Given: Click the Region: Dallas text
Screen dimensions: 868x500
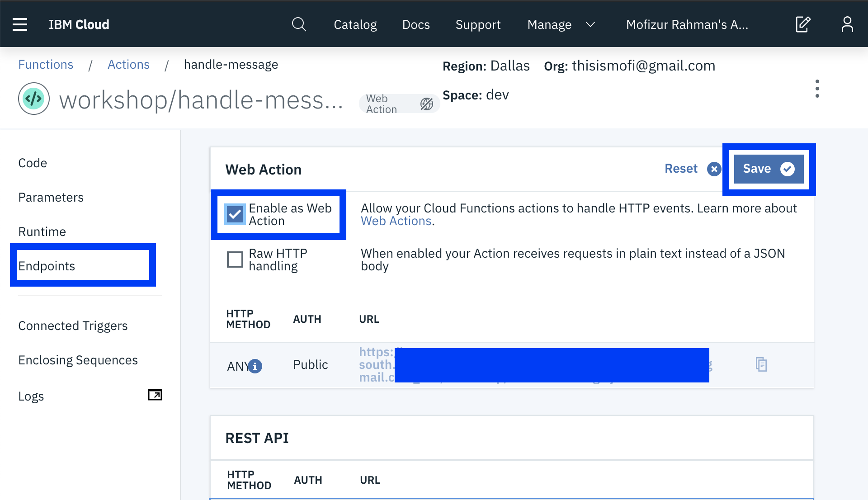Looking at the screenshot, I should 486,66.
